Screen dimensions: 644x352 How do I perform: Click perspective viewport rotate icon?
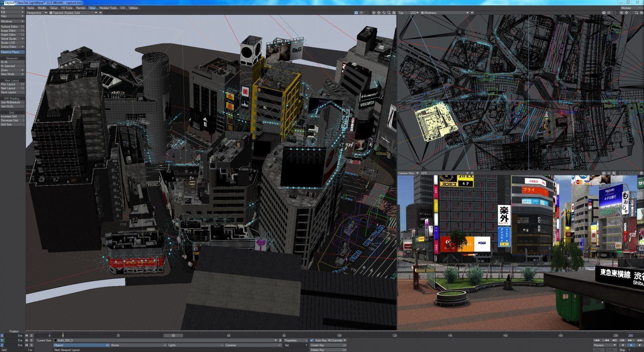[384, 13]
